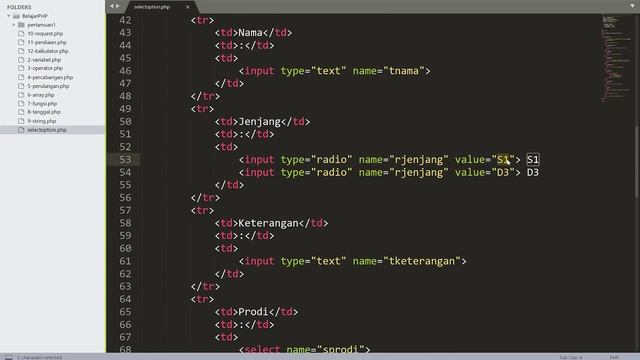Select selectoption.php in the sidebar
The width and height of the screenshot is (640, 360).
click(x=47, y=130)
